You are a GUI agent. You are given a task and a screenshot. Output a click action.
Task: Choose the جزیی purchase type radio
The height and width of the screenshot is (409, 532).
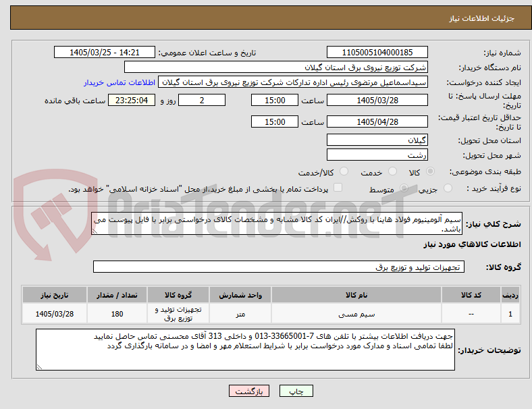(x=448, y=188)
